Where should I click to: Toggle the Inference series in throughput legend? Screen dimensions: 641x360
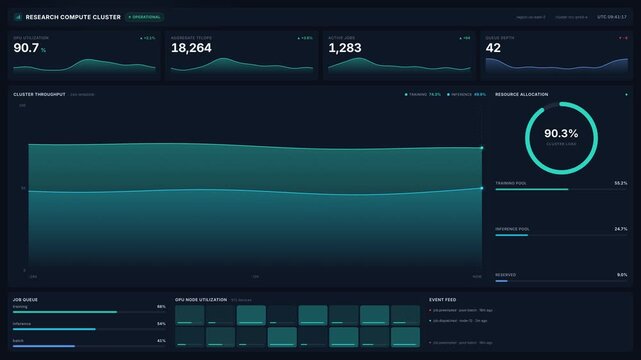pos(466,94)
